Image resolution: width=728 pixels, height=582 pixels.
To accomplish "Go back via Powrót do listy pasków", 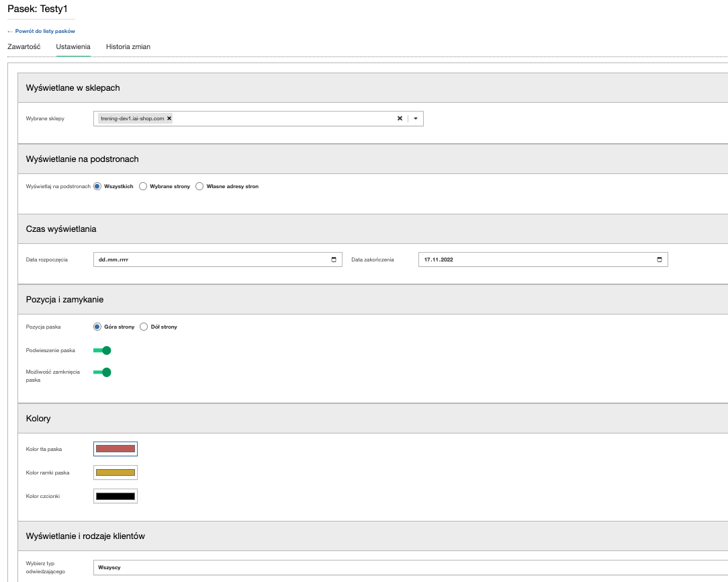I will pyautogui.click(x=42, y=31).
